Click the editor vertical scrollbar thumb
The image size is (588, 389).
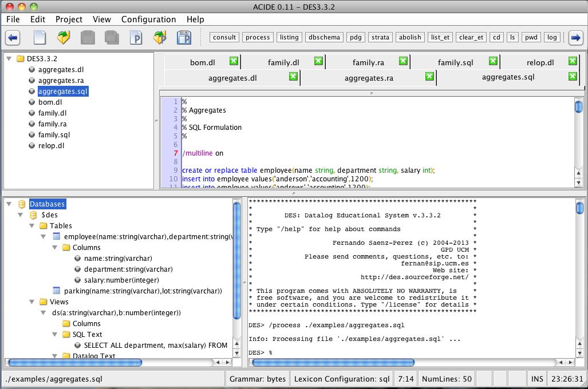579,106
